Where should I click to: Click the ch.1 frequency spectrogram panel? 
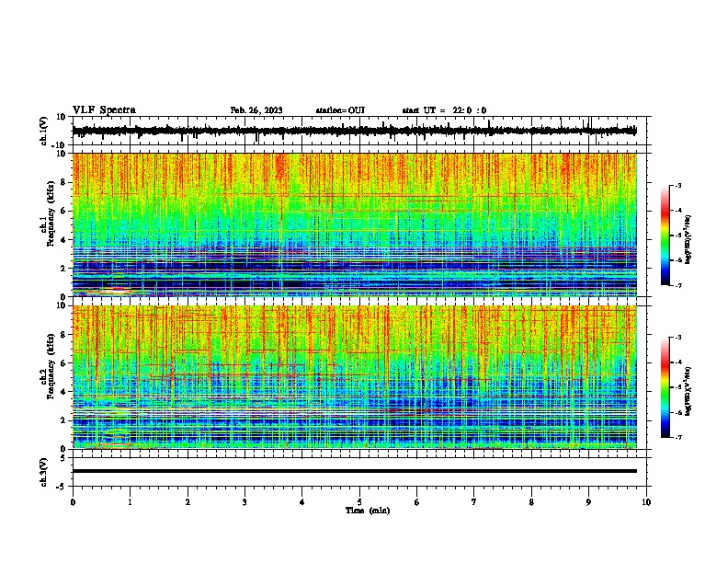point(355,224)
